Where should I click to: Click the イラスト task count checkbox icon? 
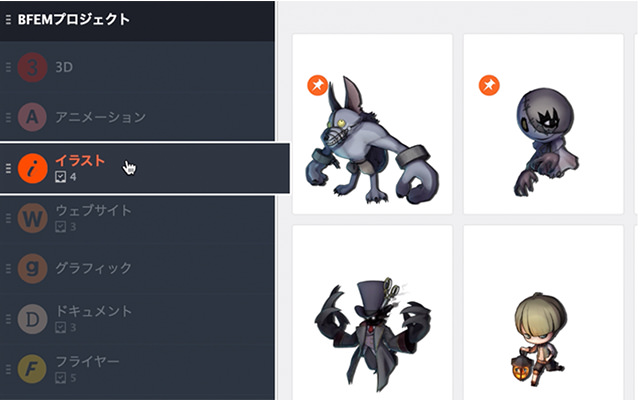point(60,177)
